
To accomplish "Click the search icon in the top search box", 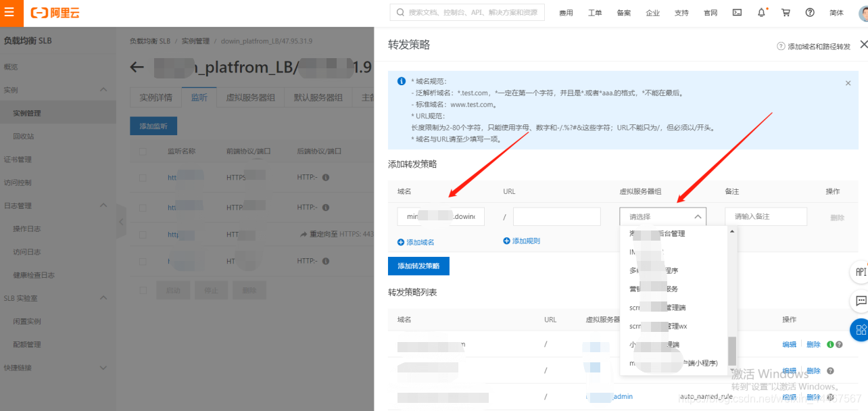I will 400,12.
